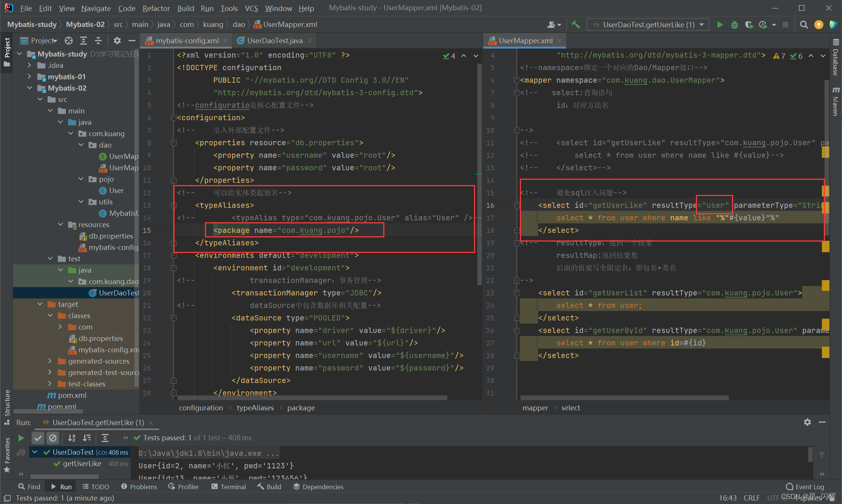842x504 pixels.
Task: Open Run panel settings gear
Action: pos(807,422)
